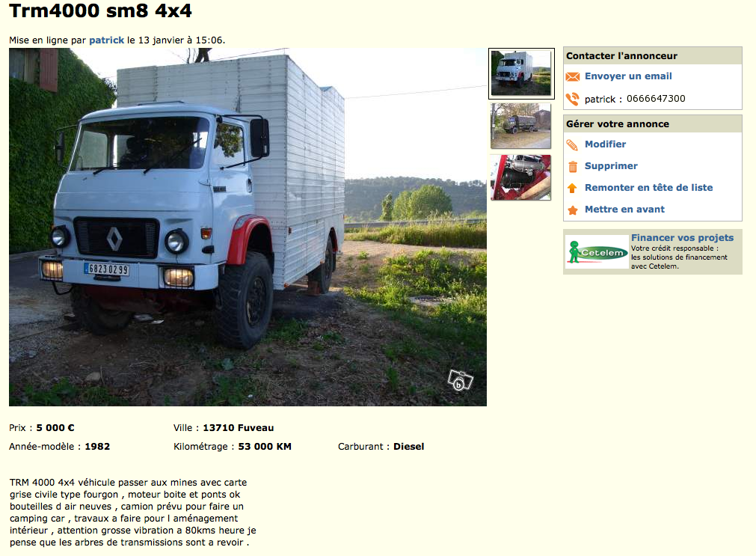This screenshot has height=556, width=756.
Task: Click the orange up arrow icon
Action: [x=572, y=189]
